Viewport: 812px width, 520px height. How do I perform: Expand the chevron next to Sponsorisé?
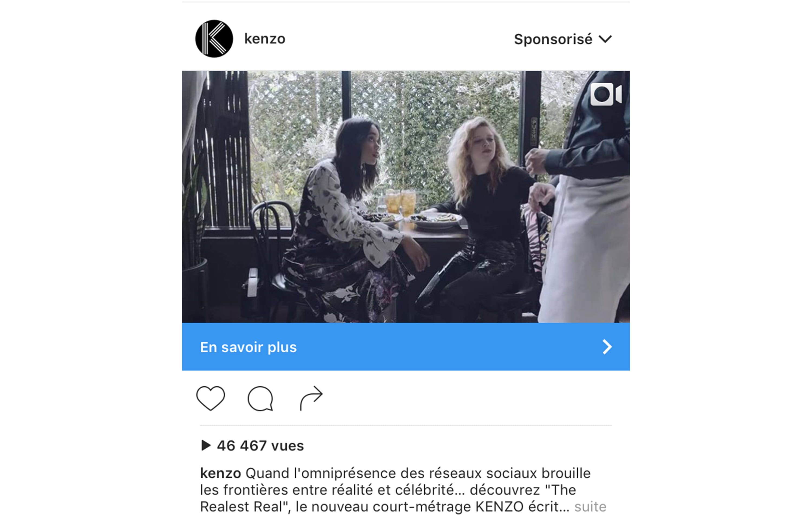605,39
